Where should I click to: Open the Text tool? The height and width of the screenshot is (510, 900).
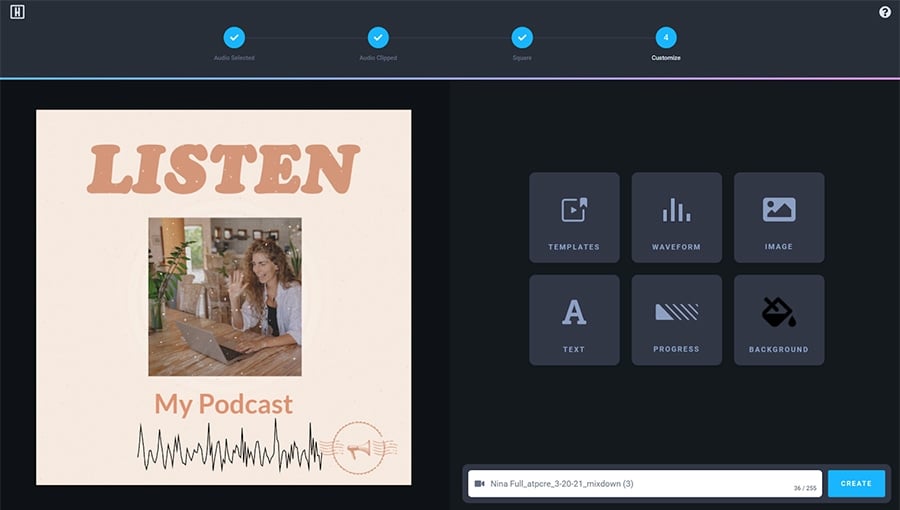click(x=574, y=320)
